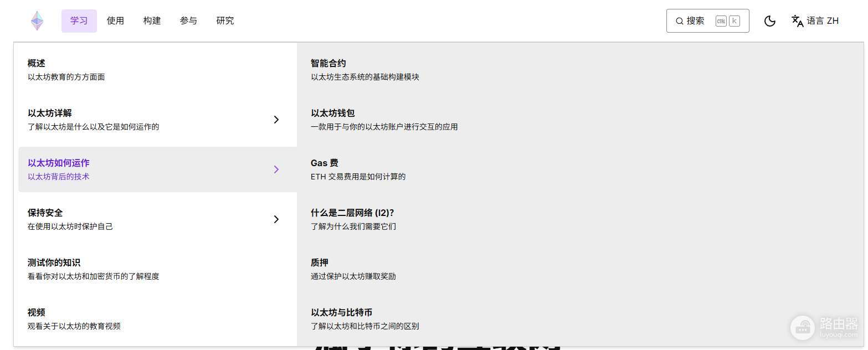The width and height of the screenshot is (868, 350).
Task: Click the search magnifier icon
Action: [x=679, y=21]
